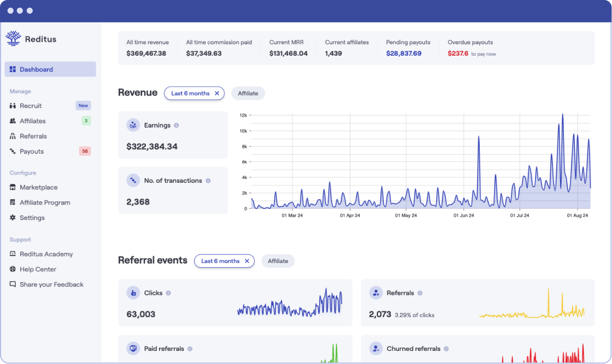The width and height of the screenshot is (612, 364).
Task: Click the Earnings hand-coin icon
Action: pyautogui.click(x=133, y=126)
